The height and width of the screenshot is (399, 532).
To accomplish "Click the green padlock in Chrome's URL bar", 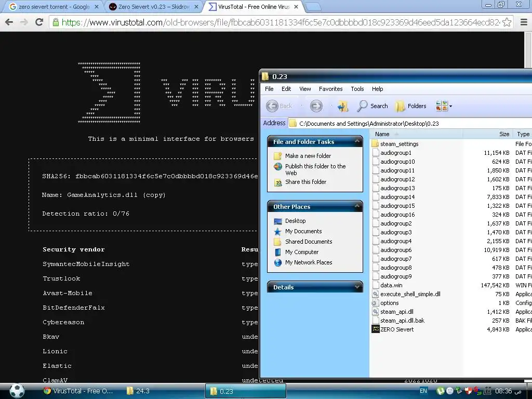I will click(x=55, y=22).
